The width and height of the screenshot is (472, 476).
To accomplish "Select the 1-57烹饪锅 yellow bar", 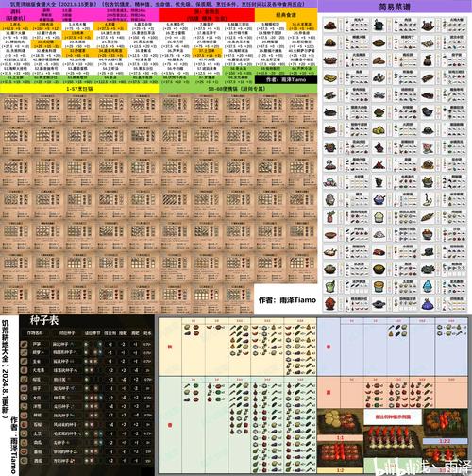I will pos(79,89).
